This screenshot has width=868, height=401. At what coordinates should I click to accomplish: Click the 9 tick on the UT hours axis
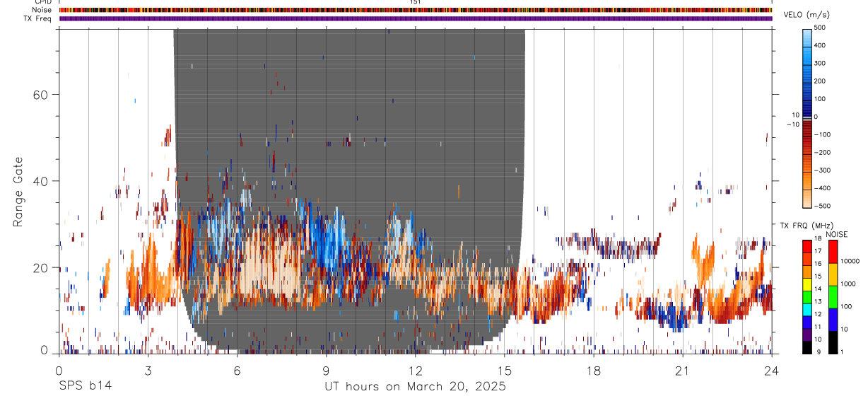coord(326,371)
